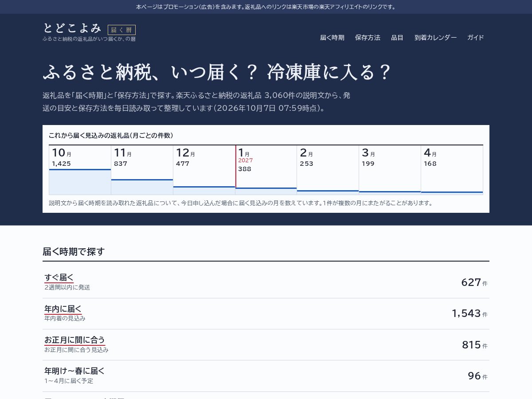Select the 3月 column with 199 items

pos(390,170)
